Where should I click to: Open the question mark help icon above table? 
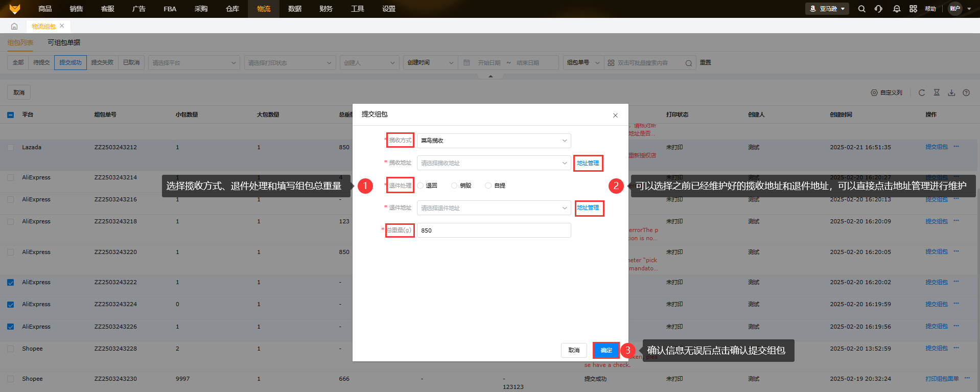pos(966,93)
